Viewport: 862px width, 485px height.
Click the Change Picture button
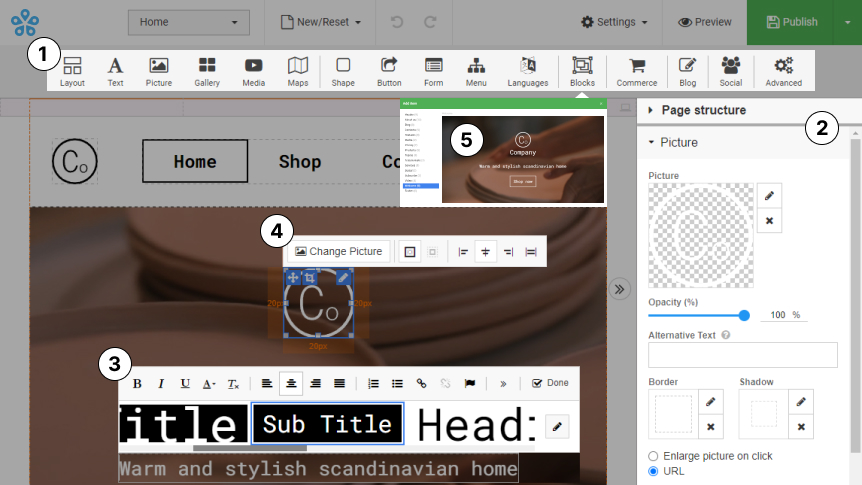pos(339,252)
